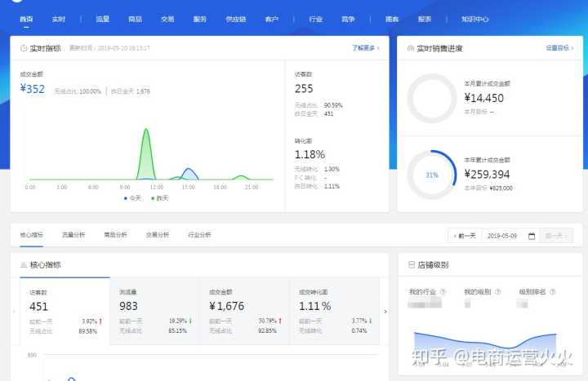Click the help icon next to 级别排名
This screenshot has height=381, width=588.
click(553, 292)
